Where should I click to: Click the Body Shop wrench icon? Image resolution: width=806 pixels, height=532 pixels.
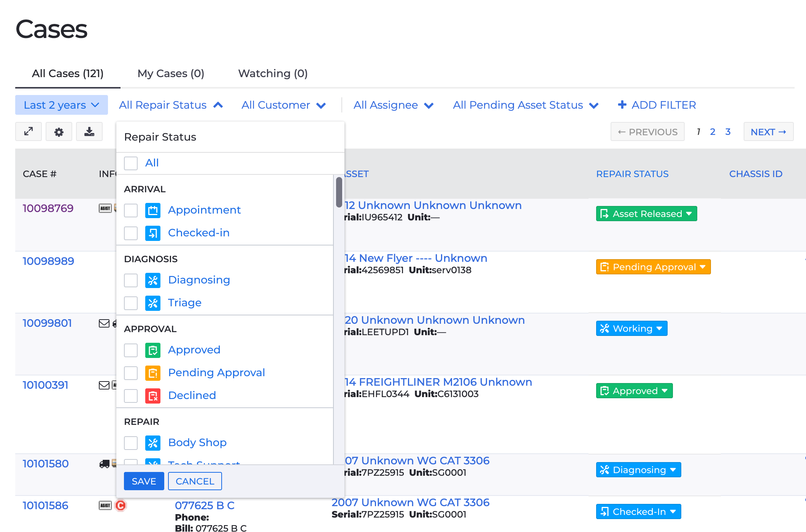pyautogui.click(x=153, y=443)
